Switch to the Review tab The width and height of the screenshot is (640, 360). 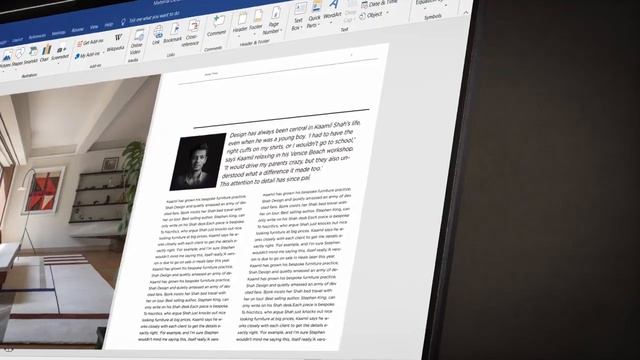pyautogui.click(x=78, y=30)
